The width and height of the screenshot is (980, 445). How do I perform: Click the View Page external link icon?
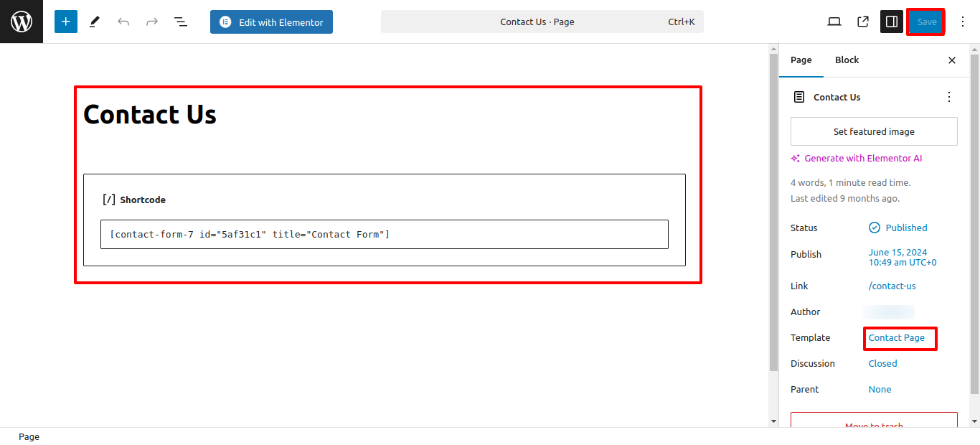pyautogui.click(x=863, y=22)
